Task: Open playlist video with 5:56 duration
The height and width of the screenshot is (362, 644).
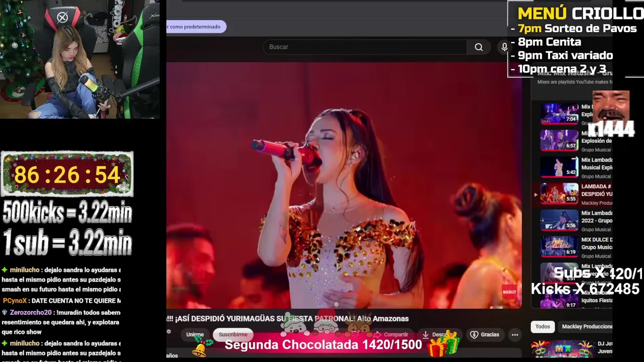Action: click(x=559, y=220)
